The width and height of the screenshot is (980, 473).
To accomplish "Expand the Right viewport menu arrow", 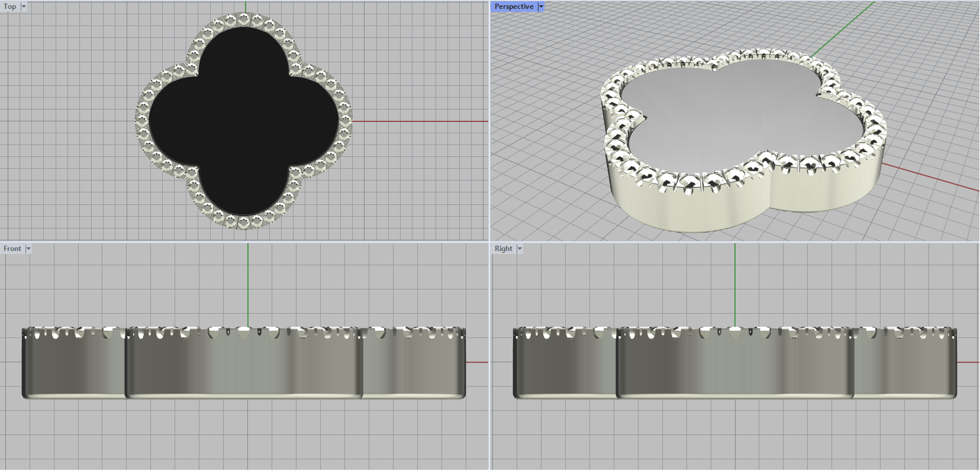I will (x=519, y=249).
